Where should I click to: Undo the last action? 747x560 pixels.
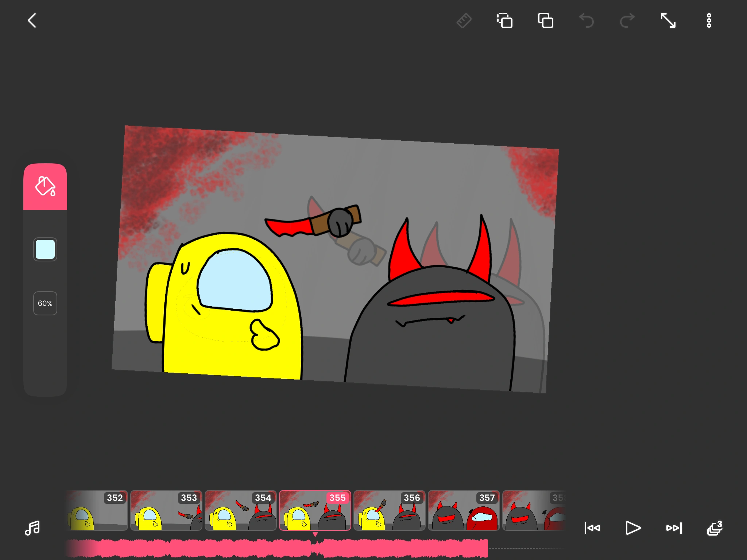click(587, 21)
